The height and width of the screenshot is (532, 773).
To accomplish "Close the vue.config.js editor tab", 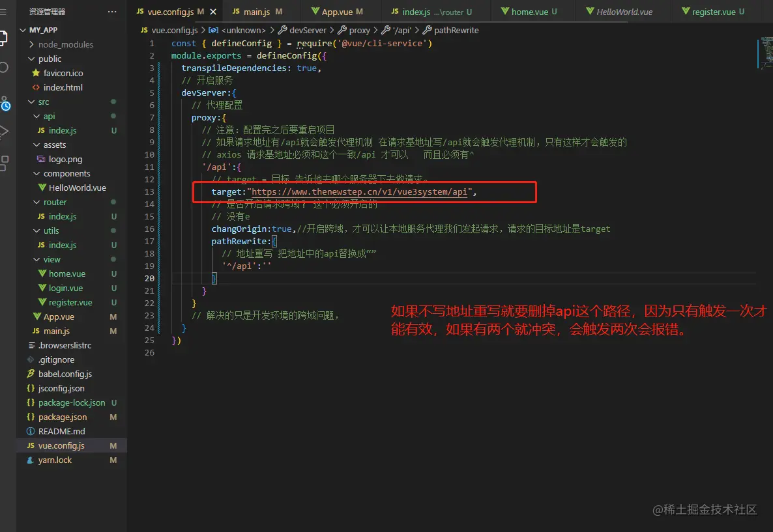I will point(213,11).
